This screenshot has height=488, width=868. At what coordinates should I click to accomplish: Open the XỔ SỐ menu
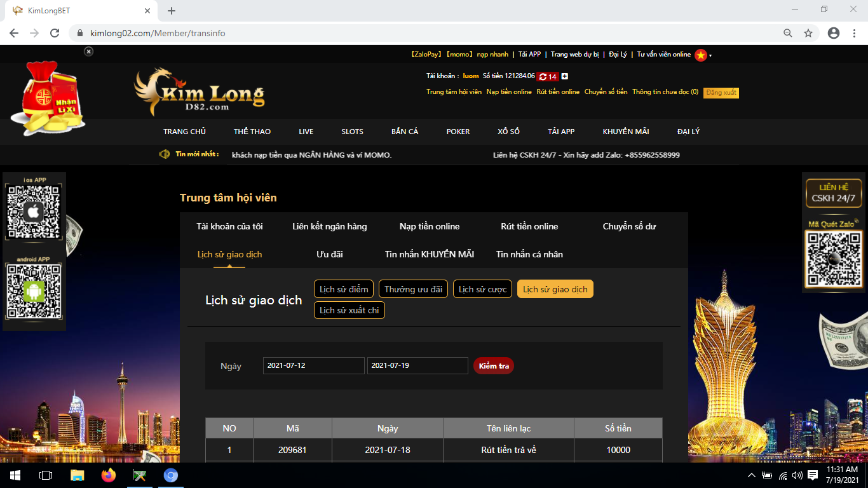coord(507,132)
